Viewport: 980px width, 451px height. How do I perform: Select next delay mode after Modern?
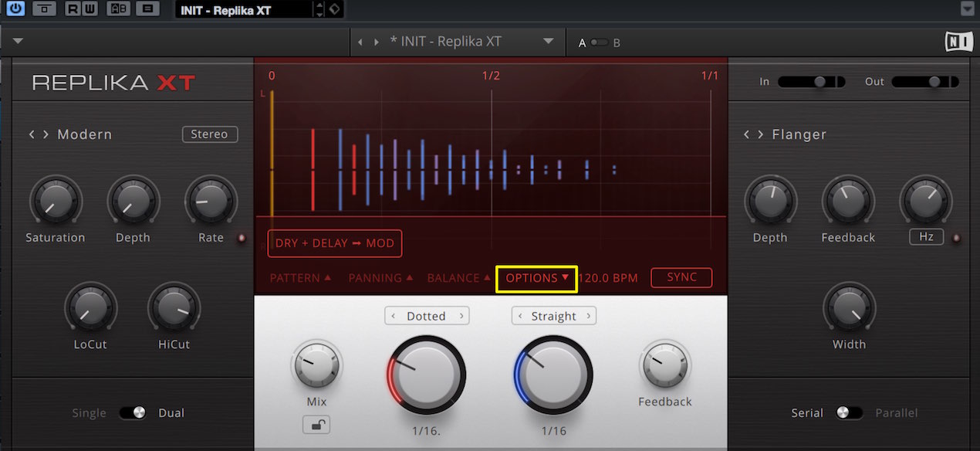46,134
